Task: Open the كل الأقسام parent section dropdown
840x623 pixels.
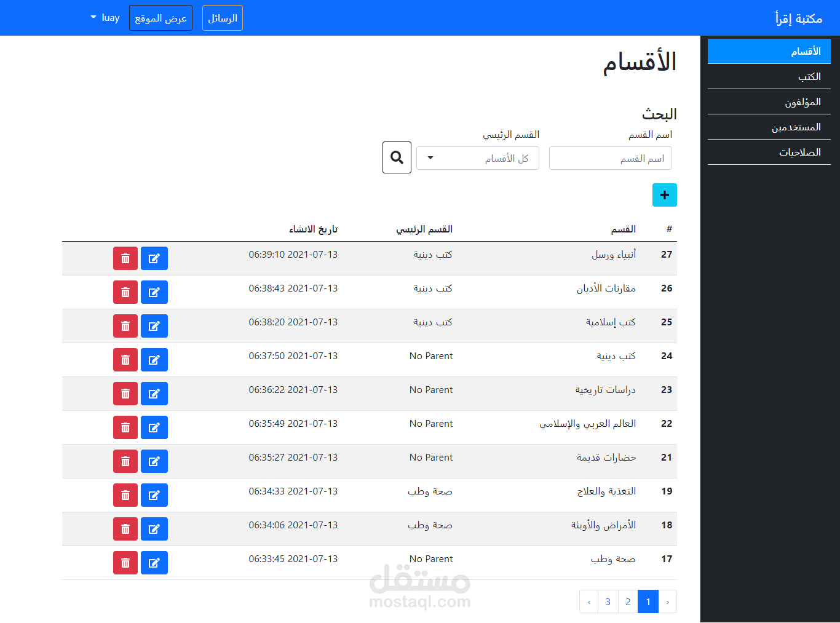Action: (478, 158)
